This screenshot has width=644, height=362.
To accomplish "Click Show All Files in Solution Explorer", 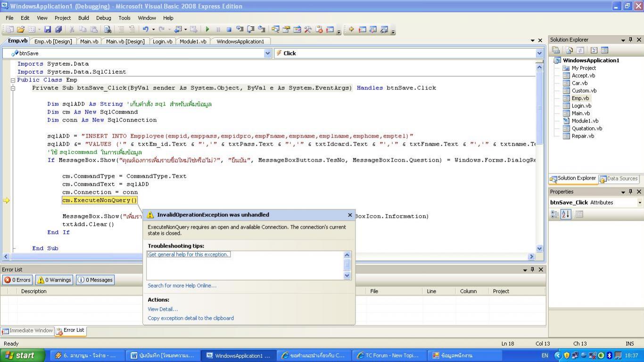I will [x=570, y=50].
